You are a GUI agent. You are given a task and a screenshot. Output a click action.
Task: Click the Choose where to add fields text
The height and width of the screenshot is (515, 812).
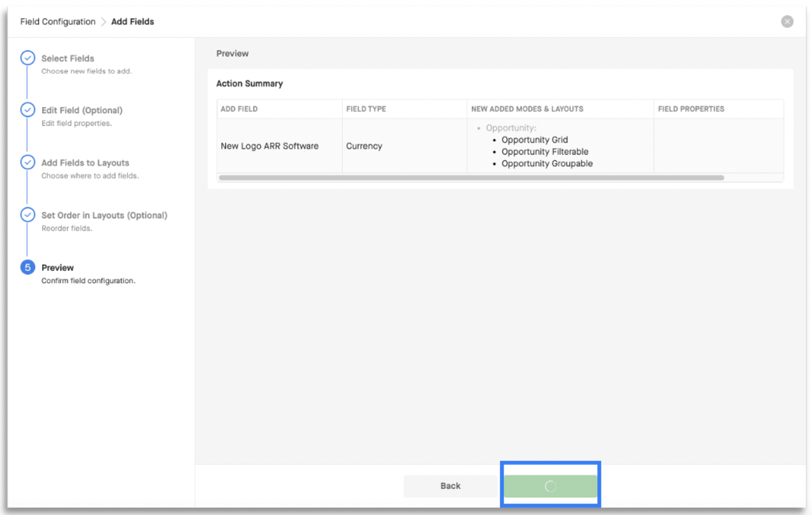90,176
